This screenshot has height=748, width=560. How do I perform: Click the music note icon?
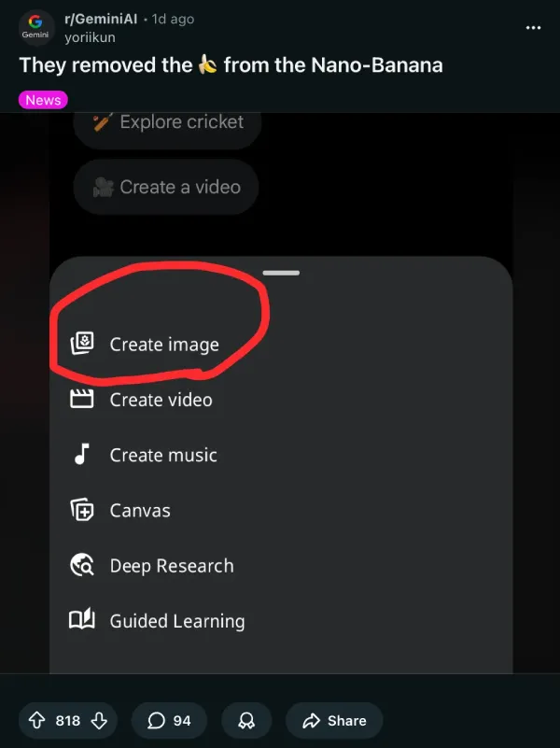click(82, 454)
